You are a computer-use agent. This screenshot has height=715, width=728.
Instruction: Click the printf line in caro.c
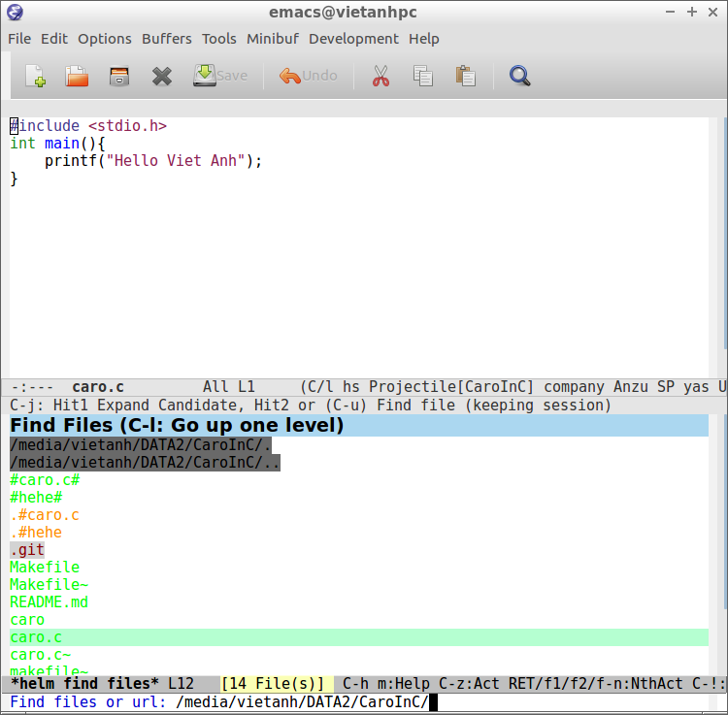click(x=153, y=161)
